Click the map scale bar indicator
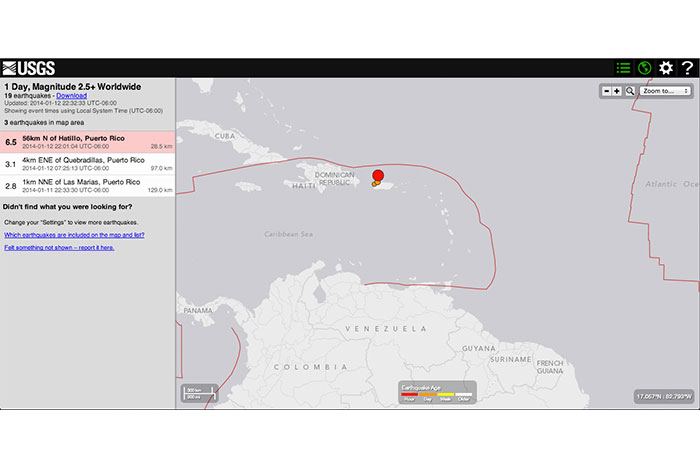The height and width of the screenshot is (467, 700). point(192,395)
